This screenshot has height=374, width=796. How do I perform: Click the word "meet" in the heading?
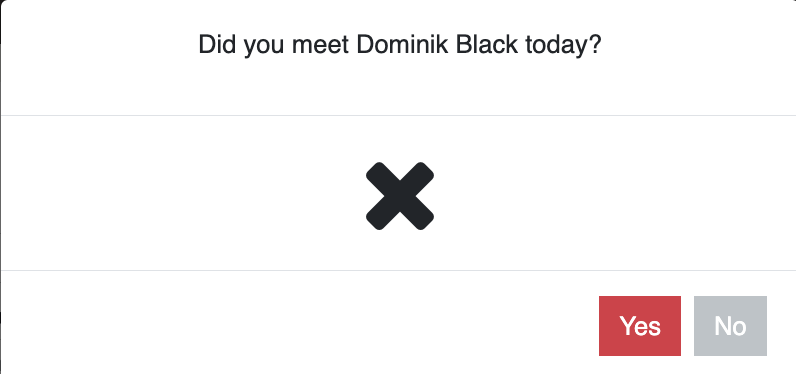[320, 45]
